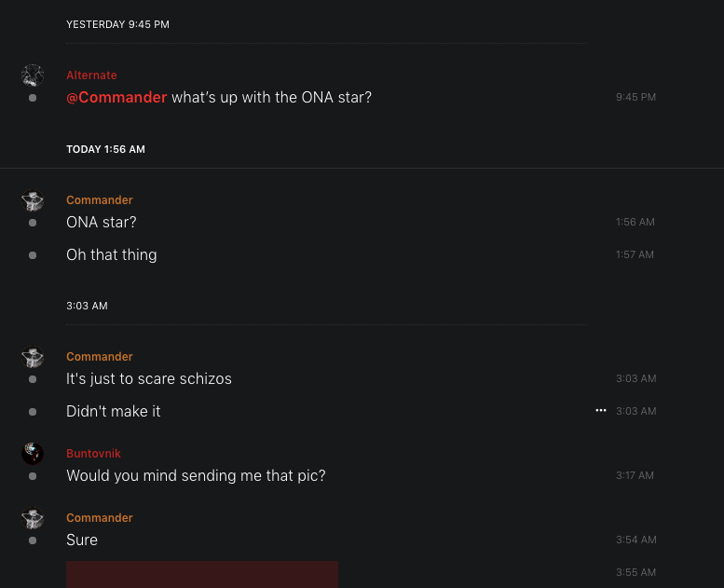The width and height of the screenshot is (724, 588).
Task: Click the 3:55 AM timestamp by the image
Action: [635, 572]
